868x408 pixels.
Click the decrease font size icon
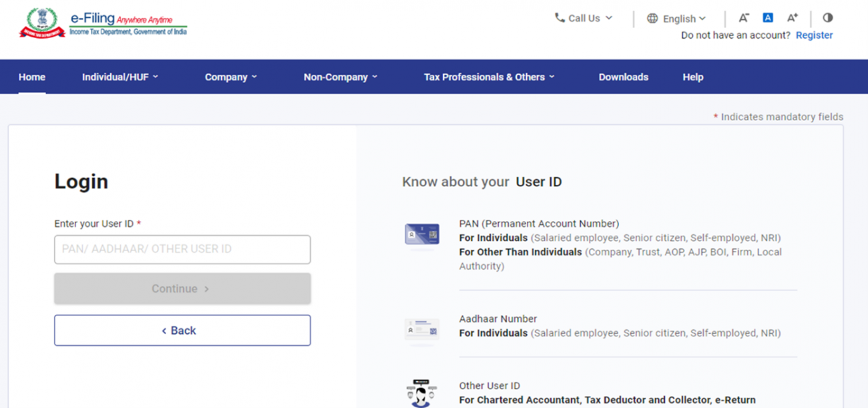743,18
